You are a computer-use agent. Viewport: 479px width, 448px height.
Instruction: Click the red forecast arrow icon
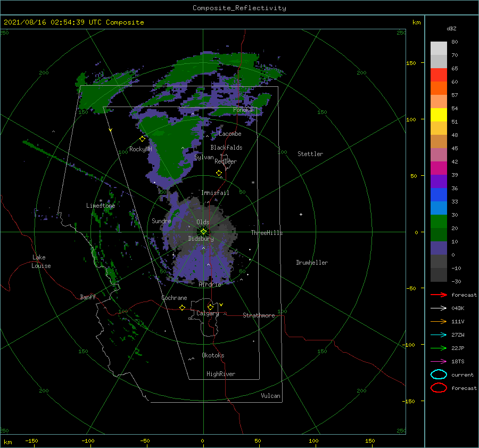pyautogui.click(x=439, y=295)
